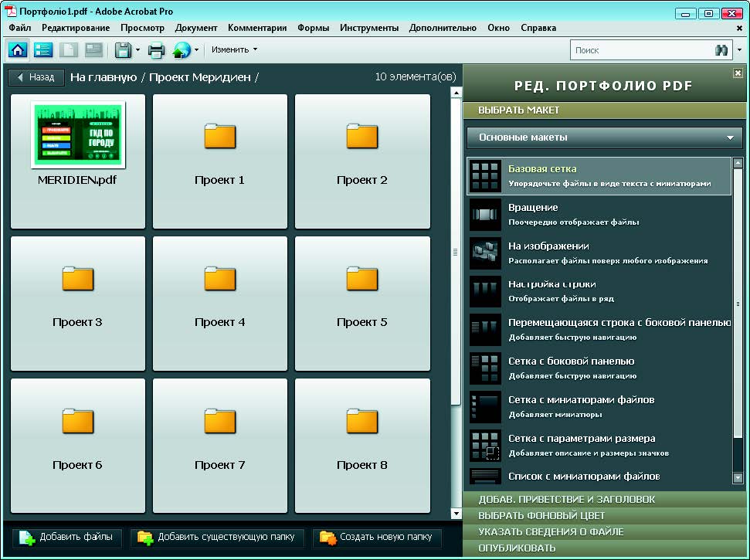Click the Home view icon in toolbar
The width and height of the screenshot is (750, 560).
click(18, 49)
